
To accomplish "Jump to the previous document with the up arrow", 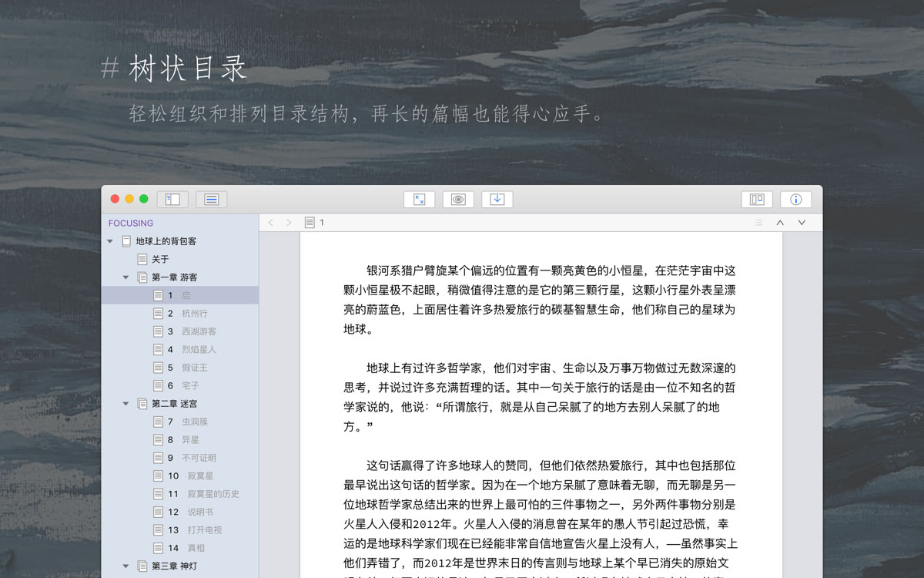I will click(780, 223).
